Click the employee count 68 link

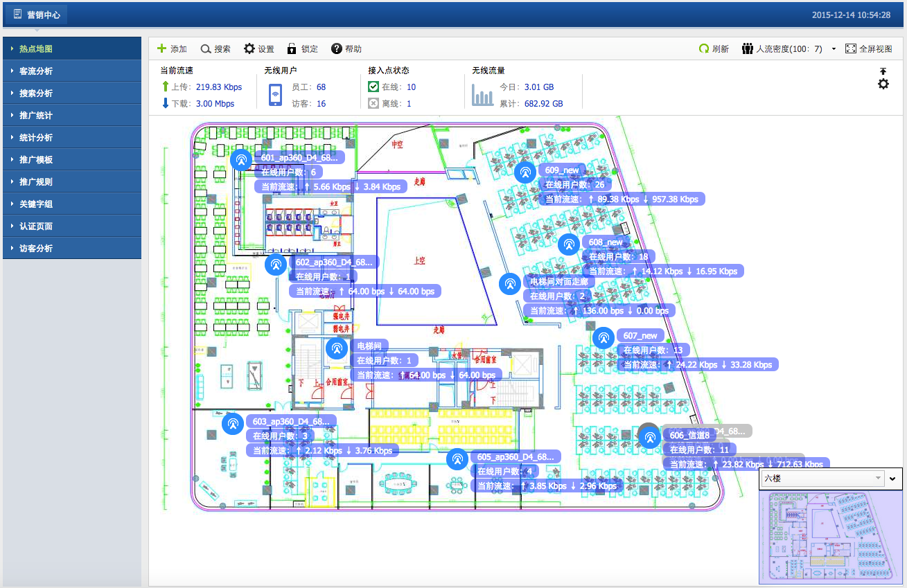(321, 87)
